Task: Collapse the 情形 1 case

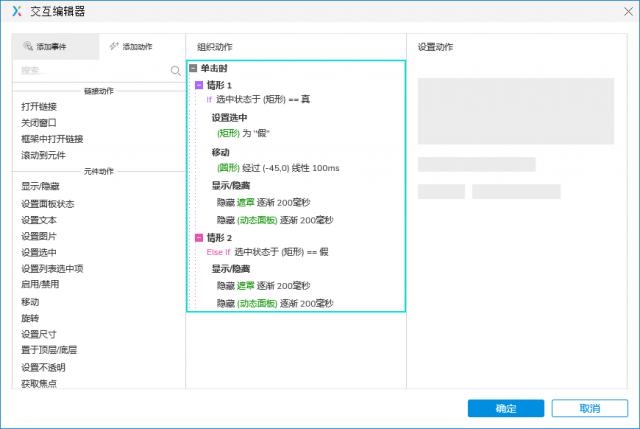Action: point(199,85)
